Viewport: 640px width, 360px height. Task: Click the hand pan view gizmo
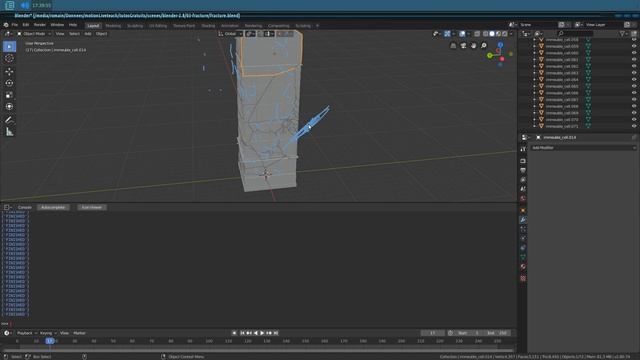click(473, 46)
